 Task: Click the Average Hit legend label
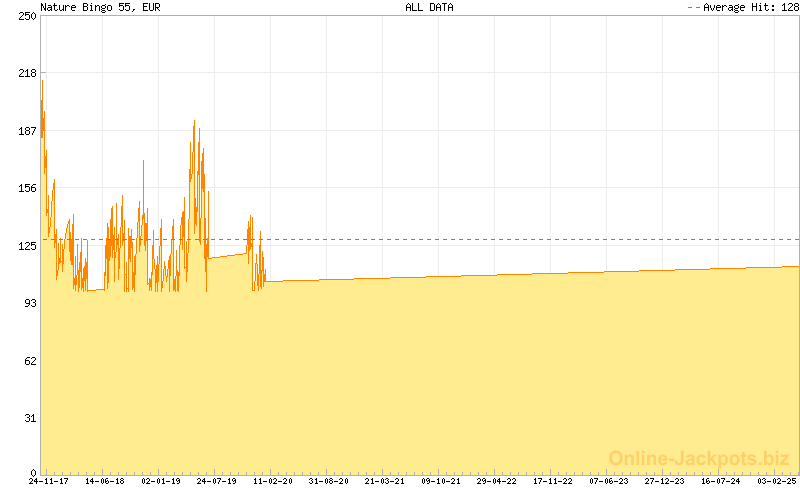pyautogui.click(x=751, y=7)
